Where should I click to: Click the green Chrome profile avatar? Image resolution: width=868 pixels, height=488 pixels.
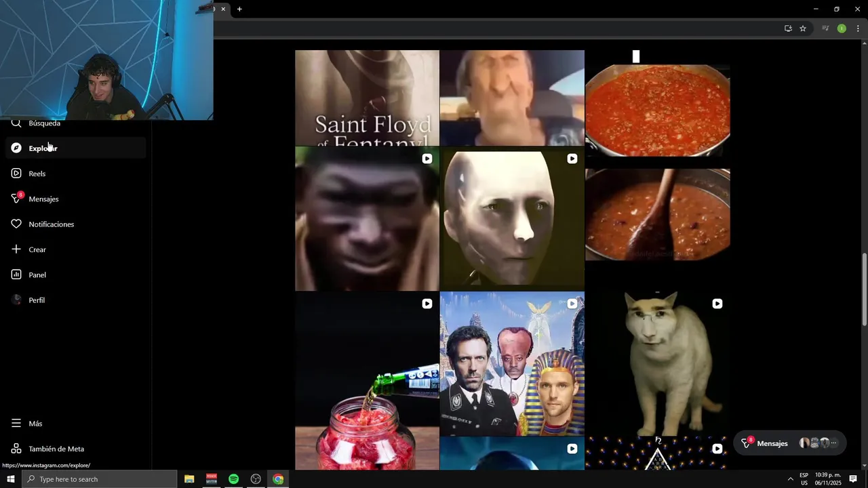(842, 28)
